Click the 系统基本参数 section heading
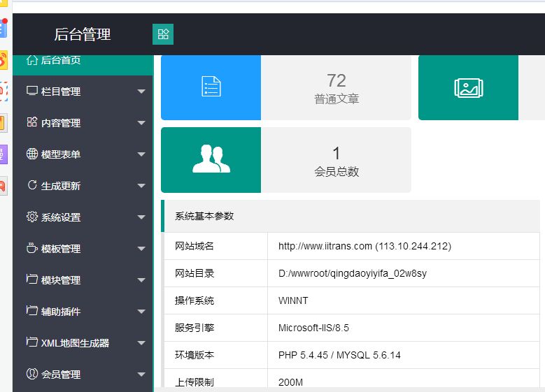This screenshot has width=545, height=392. (x=204, y=217)
